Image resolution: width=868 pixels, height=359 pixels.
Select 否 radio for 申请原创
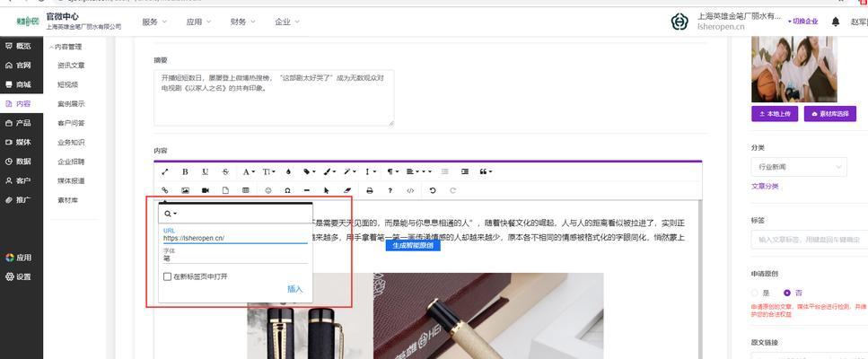pyautogui.click(x=787, y=293)
